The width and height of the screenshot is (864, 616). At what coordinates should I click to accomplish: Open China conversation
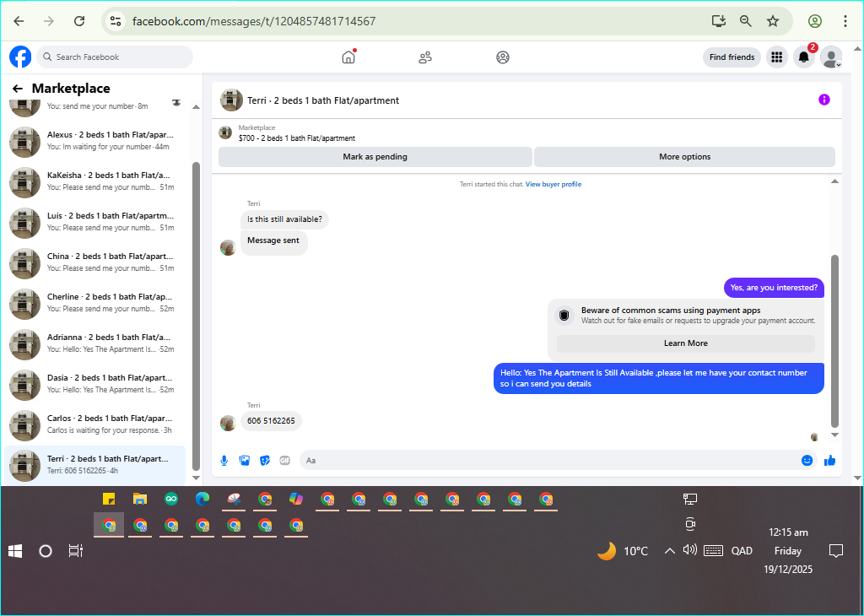[96, 262]
